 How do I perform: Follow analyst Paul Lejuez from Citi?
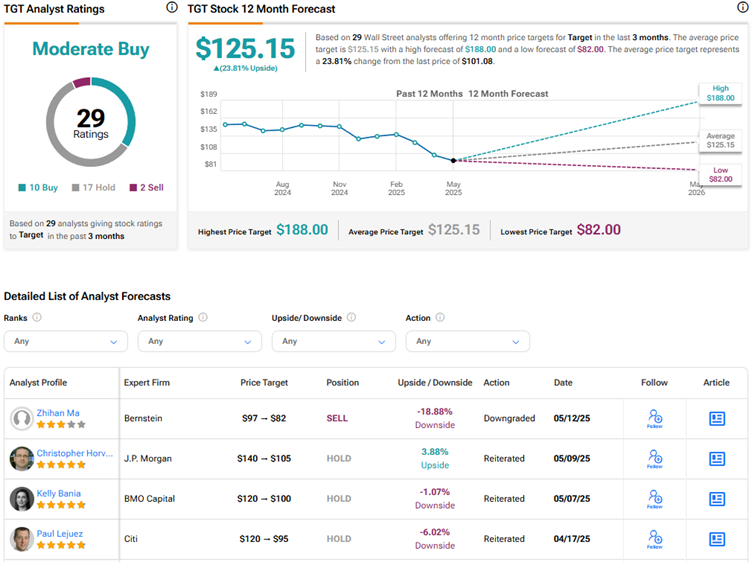coord(655,539)
